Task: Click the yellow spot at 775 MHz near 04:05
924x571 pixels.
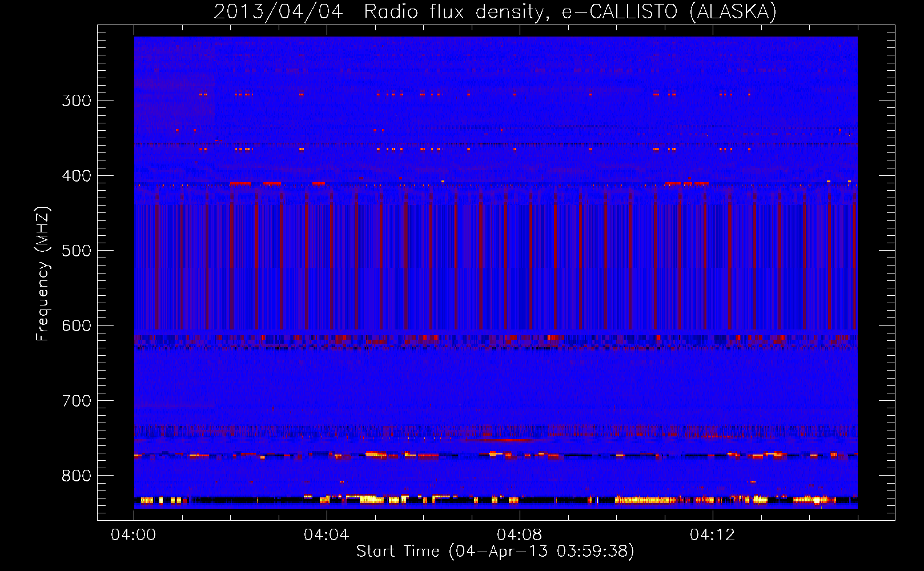Action: click(x=375, y=454)
